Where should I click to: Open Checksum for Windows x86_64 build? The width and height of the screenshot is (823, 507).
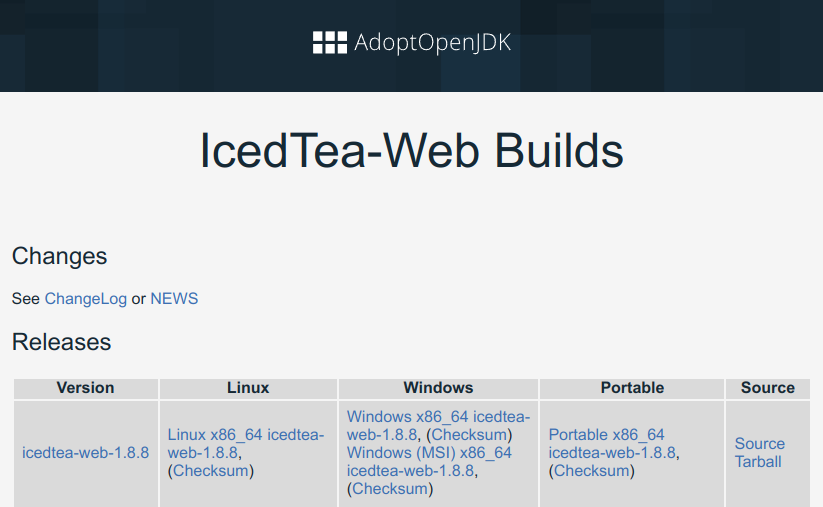coord(469,435)
